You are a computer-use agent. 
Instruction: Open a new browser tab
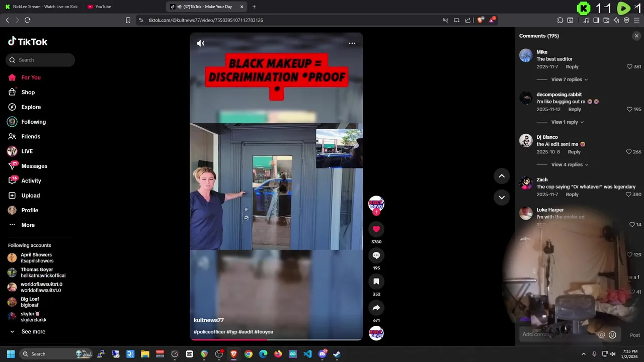point(254,7)
